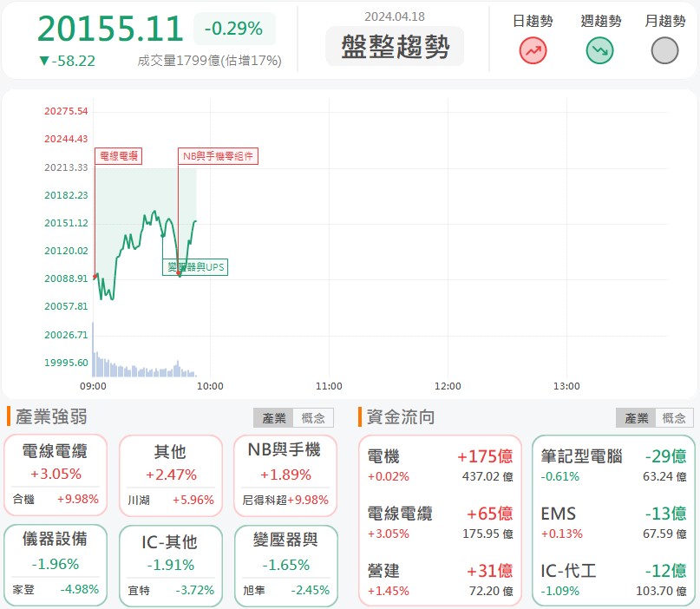This screenshot has height=609, width=700.
Task: Click the 資金流向 section heading
Action: pos(401,417)
